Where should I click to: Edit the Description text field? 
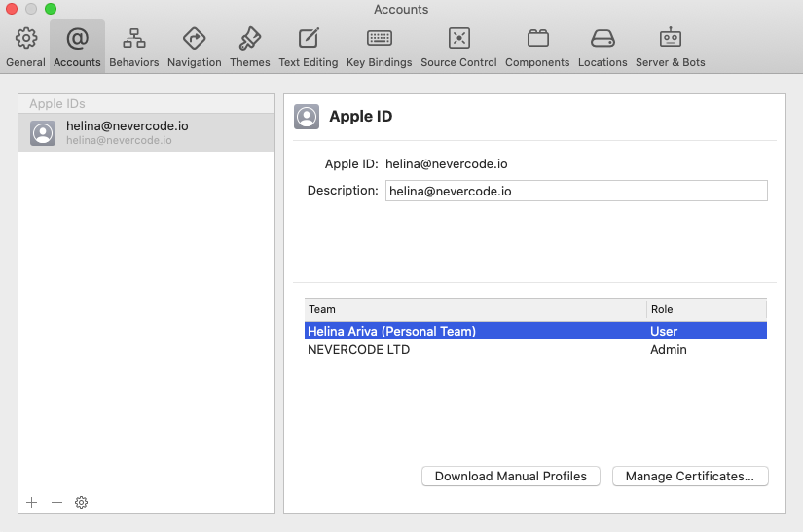(576, 191)
